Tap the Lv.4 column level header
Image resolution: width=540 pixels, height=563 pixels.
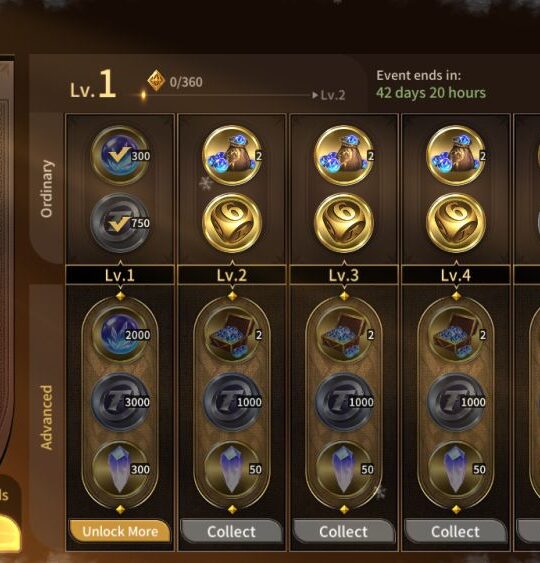(x=456, y=275)
